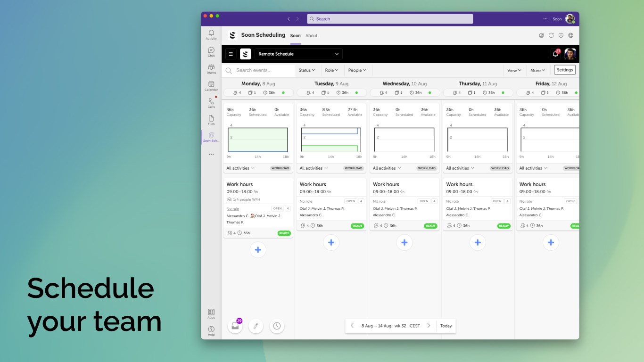
Task: Click the Wednesday, 10 Aug header
Action: click(x=405, y=84)
